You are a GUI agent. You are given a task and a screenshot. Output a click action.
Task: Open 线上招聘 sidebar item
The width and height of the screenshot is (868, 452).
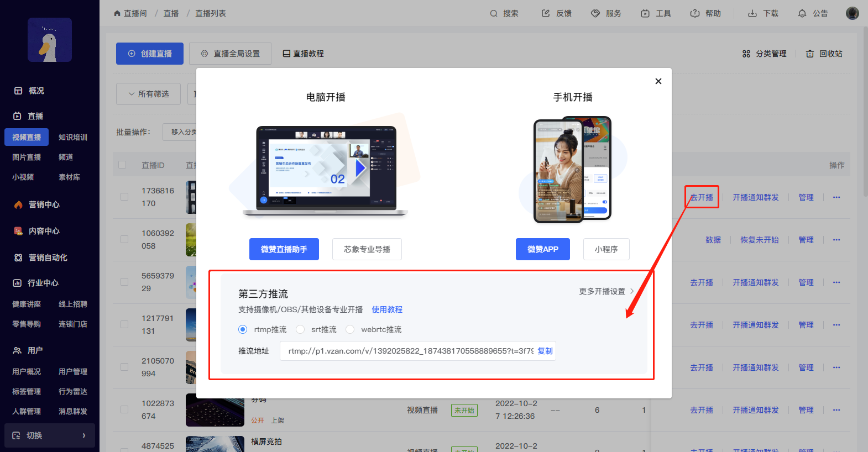point(73,304)
